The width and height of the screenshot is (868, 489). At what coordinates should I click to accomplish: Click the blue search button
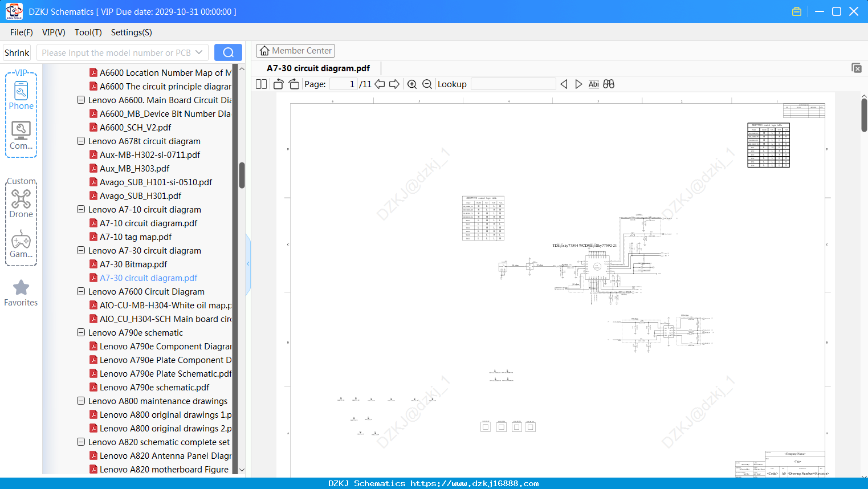point(228,52)
